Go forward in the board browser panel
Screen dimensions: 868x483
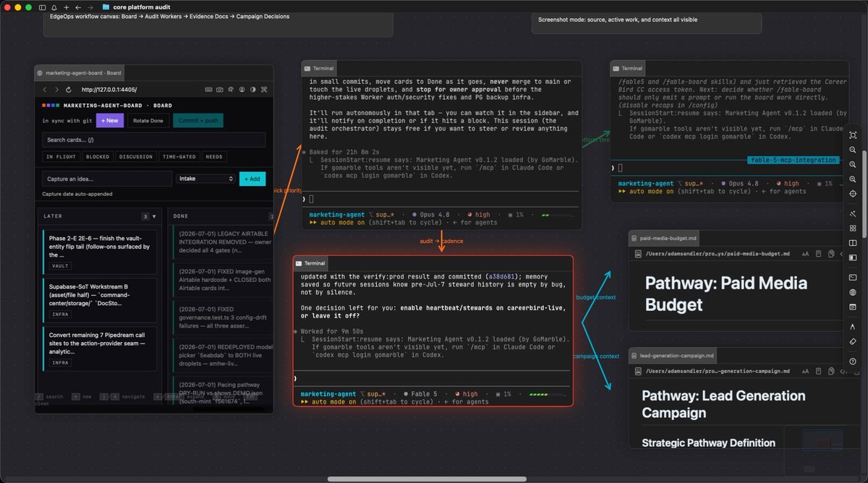(56, 90)
